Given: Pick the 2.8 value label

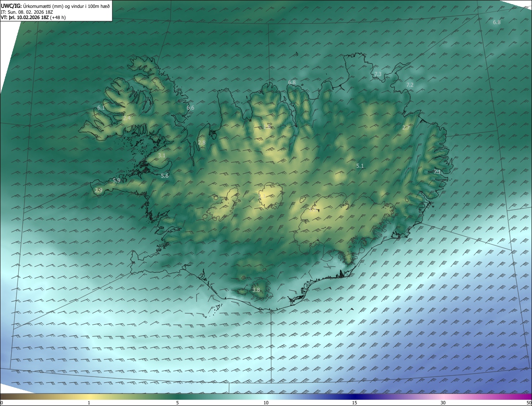Looking at the screenshot, I should point(202,143).
